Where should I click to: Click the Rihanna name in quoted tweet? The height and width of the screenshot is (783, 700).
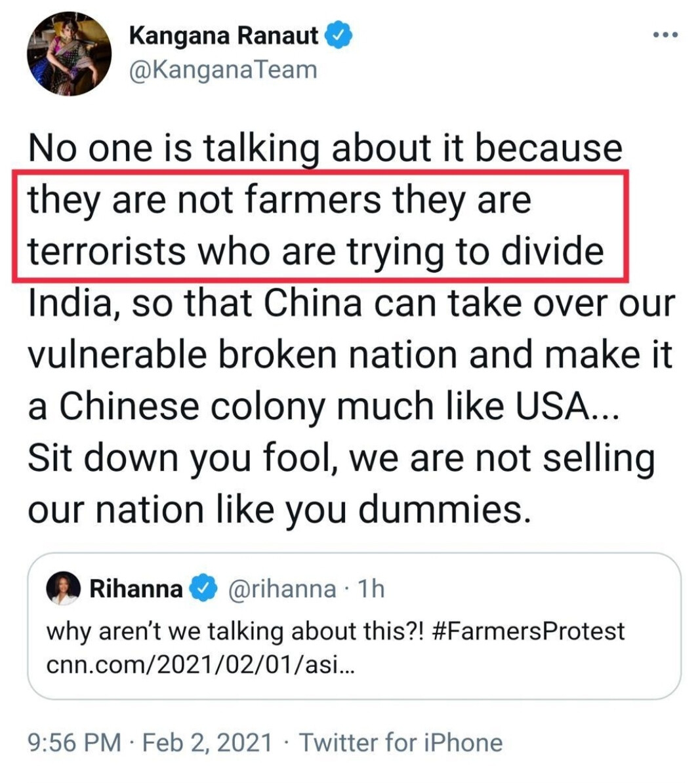click(x=136, y=588)
